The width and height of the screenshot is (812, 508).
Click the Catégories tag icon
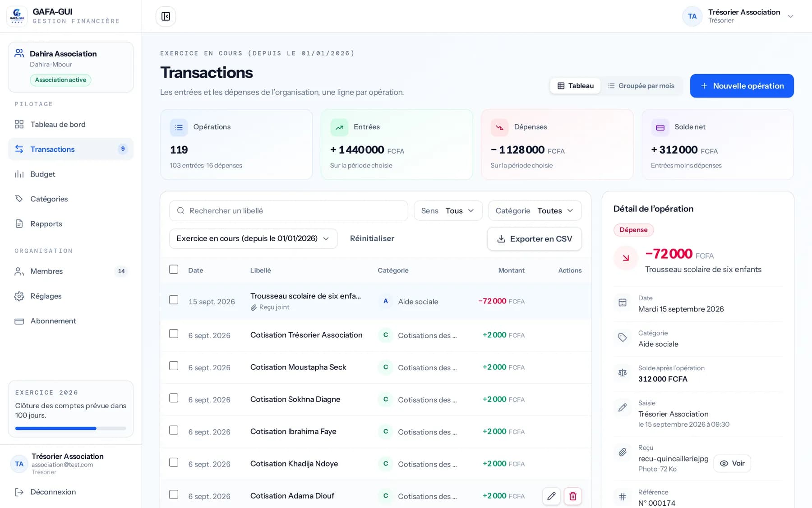pos(19,199)
